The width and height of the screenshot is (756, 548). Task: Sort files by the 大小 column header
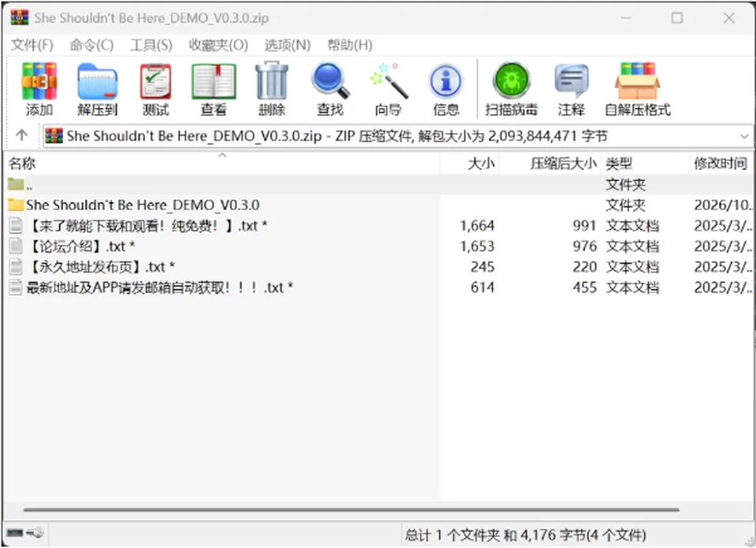(x=469, y=164)
